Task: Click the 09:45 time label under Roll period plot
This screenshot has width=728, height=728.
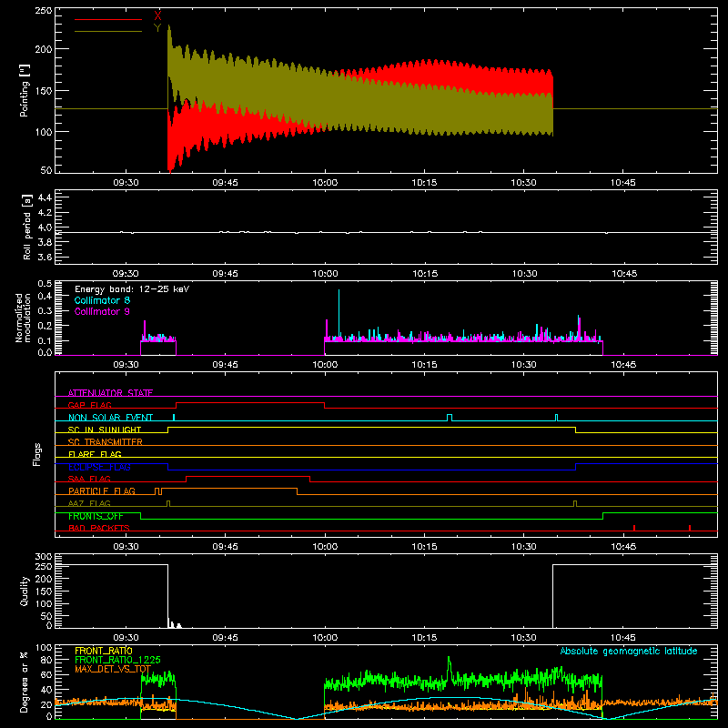Action: pos(225,274)
